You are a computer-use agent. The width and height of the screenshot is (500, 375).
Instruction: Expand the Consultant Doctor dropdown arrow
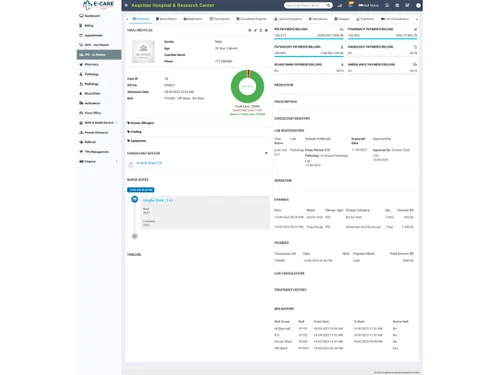coord(266,153)
